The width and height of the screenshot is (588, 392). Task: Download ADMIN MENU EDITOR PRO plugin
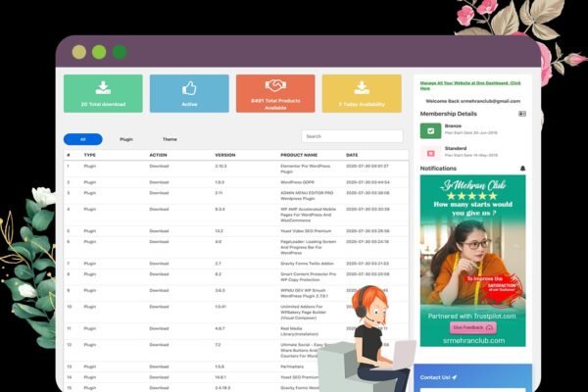click(x=159, y=193)
